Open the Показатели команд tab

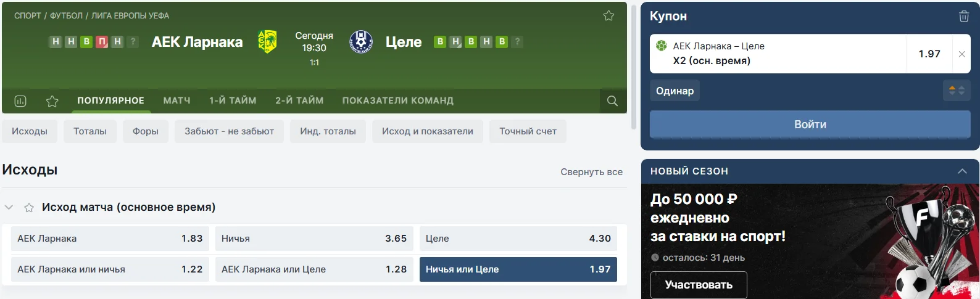[x=398, y=100]
